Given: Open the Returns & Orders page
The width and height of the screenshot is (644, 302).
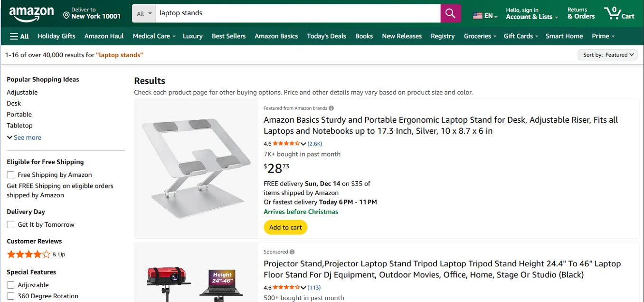Looking at the screenshot, I should pos(580,13).
